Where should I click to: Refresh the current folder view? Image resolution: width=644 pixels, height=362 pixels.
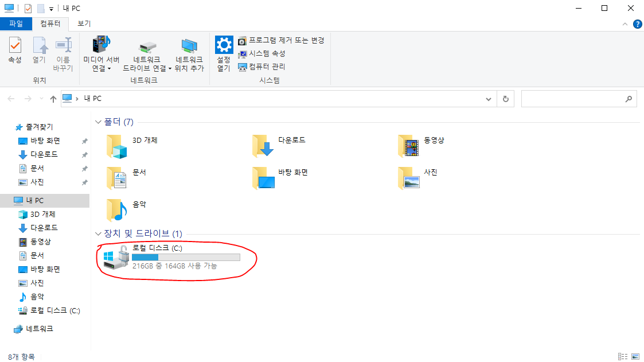(506, 99)
